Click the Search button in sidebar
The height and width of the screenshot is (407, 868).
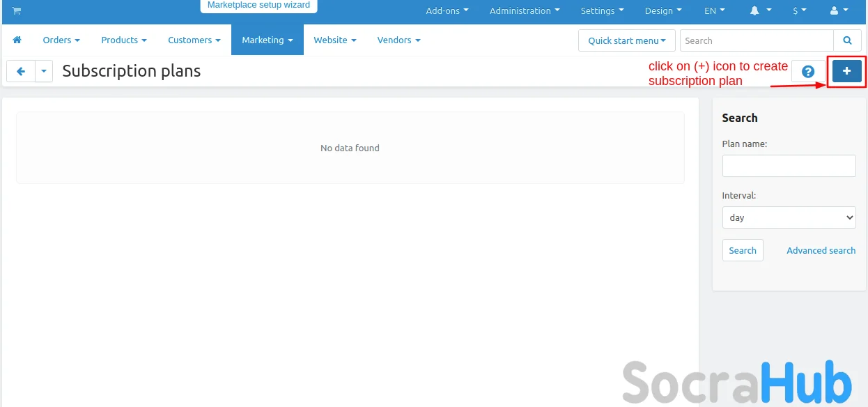click(743, 250)
